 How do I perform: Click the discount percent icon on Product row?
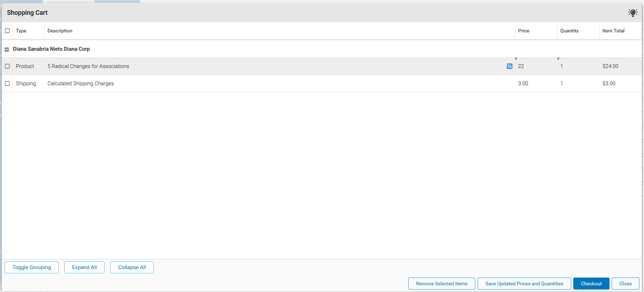point(509,66)
